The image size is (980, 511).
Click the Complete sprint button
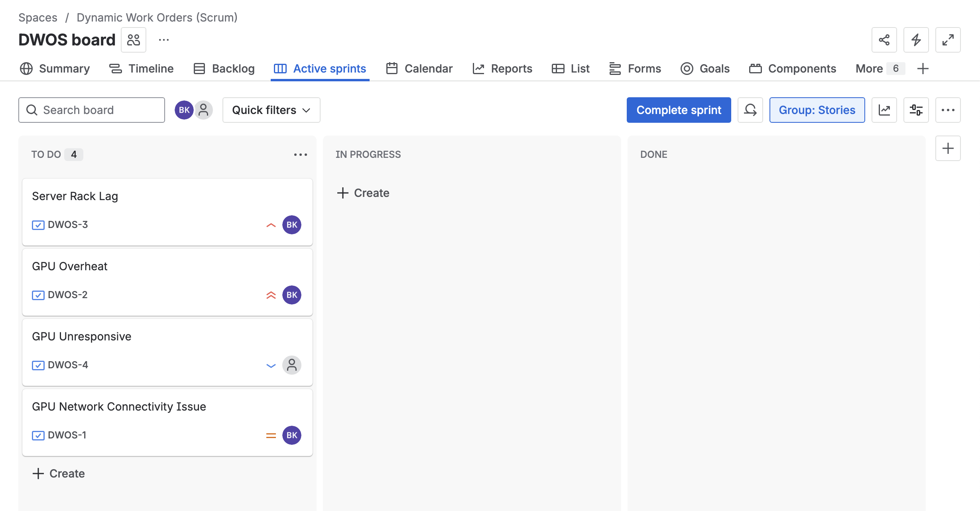click(x=679, y=110)
